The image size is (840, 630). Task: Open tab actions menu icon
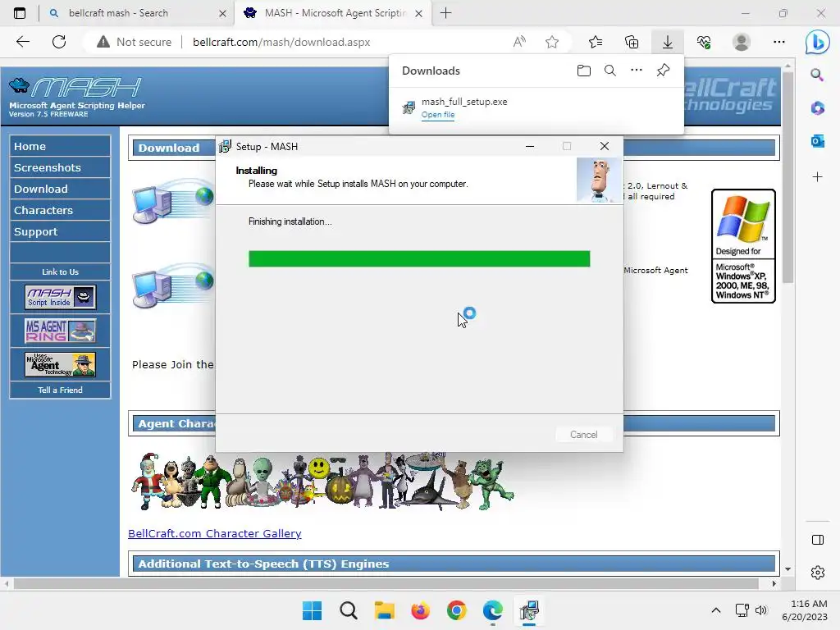[x=20, y=13]
